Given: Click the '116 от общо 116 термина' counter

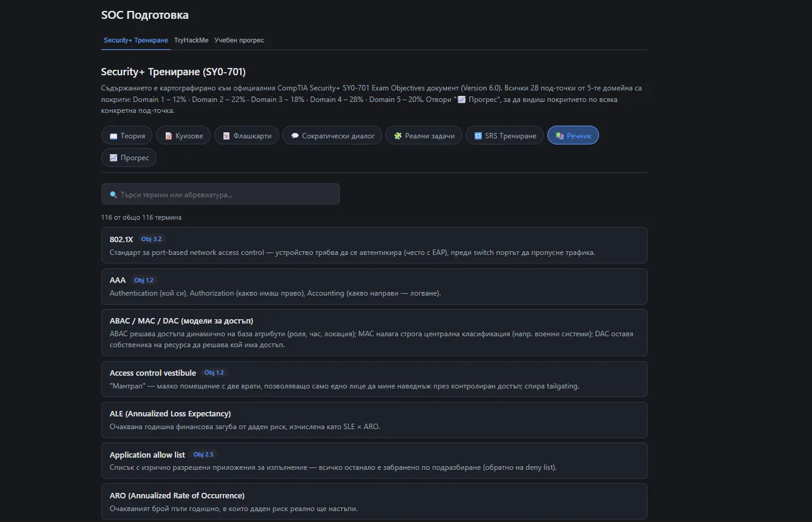Looking at the screenshot, I should coord(141,217).
